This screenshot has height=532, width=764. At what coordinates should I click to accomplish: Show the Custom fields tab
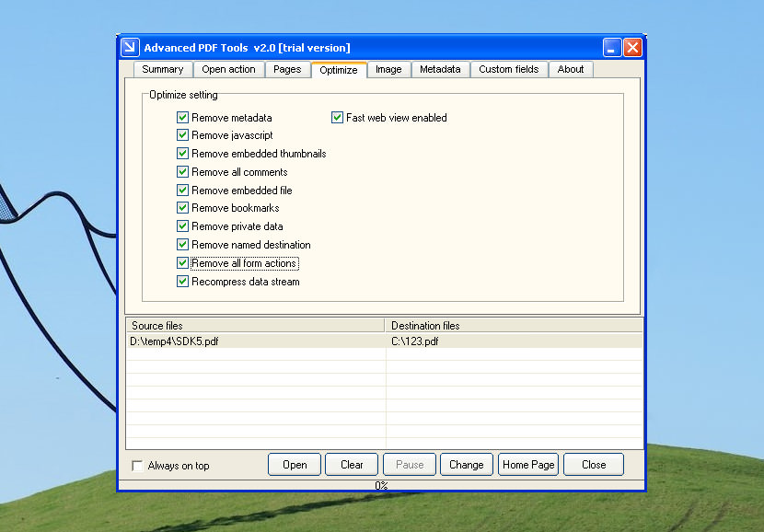click(509, 69)
